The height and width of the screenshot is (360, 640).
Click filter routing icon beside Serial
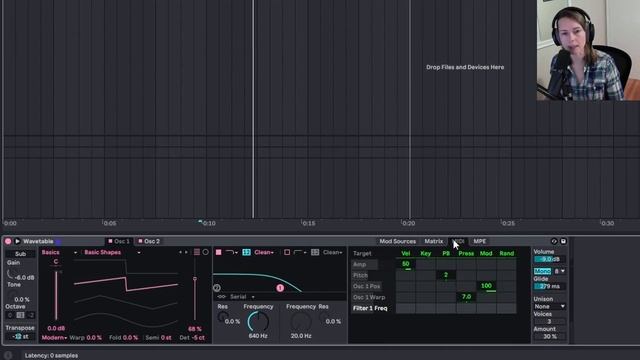pos(222,297)
